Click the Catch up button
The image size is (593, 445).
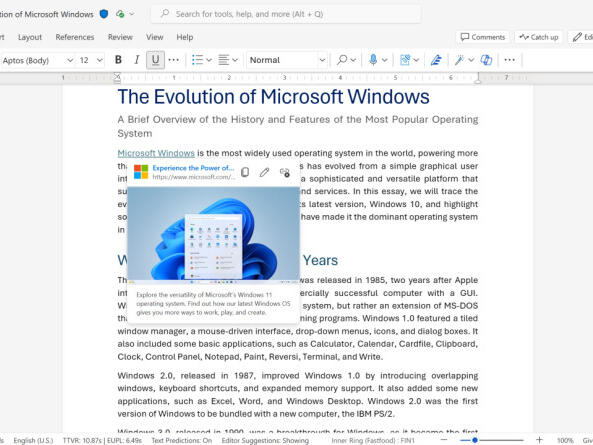(x=539, y=37)
